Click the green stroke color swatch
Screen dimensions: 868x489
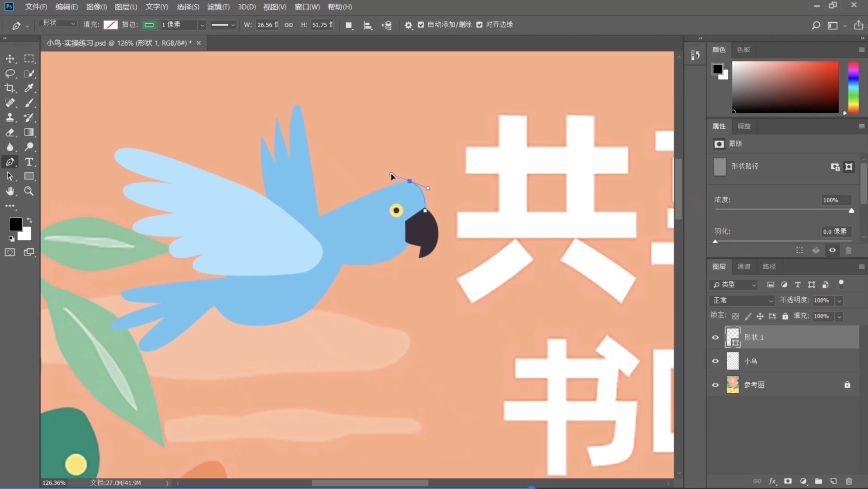tap(149, 25)
